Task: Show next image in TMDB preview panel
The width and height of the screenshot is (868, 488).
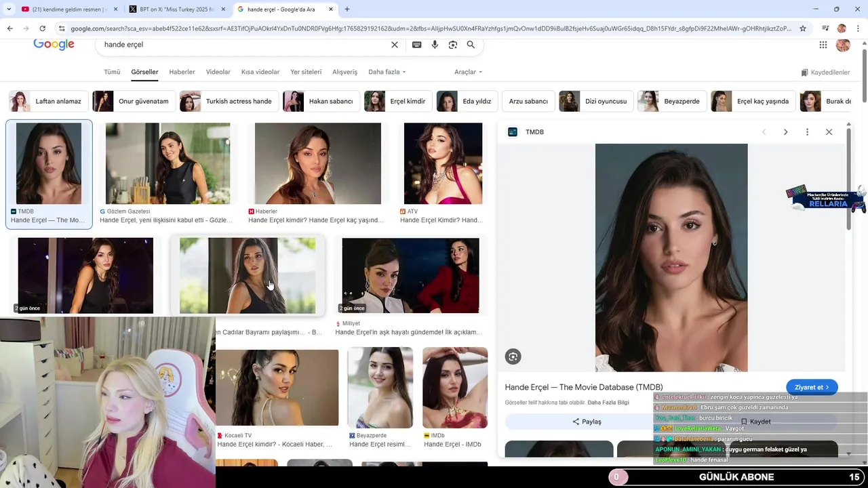Action: 785,132
